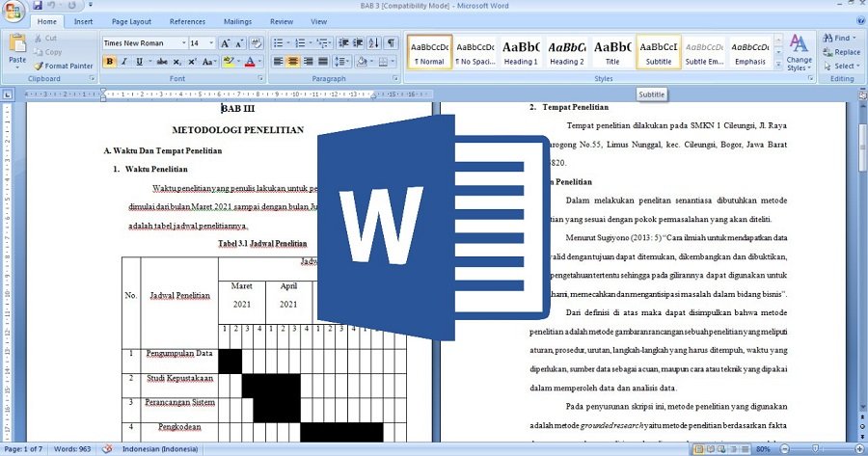
Task: Justify the paragraph text
Action: 323,62
